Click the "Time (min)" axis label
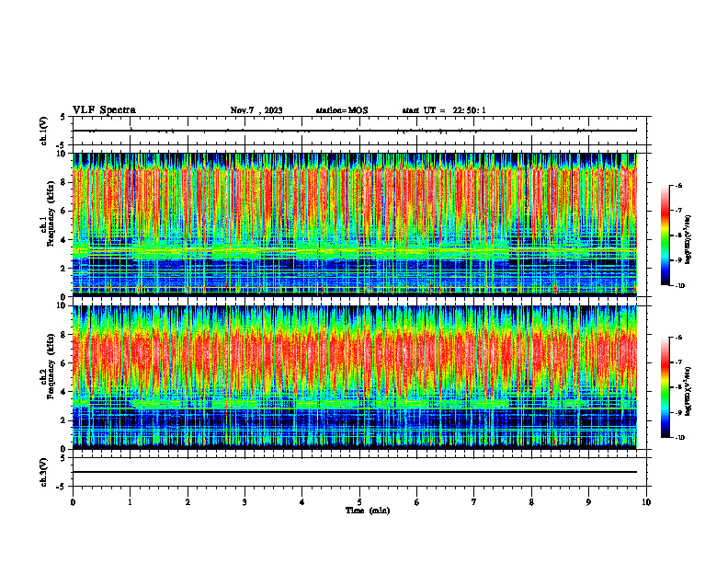This screenshot has height=563, width=728. click(368, 511)
